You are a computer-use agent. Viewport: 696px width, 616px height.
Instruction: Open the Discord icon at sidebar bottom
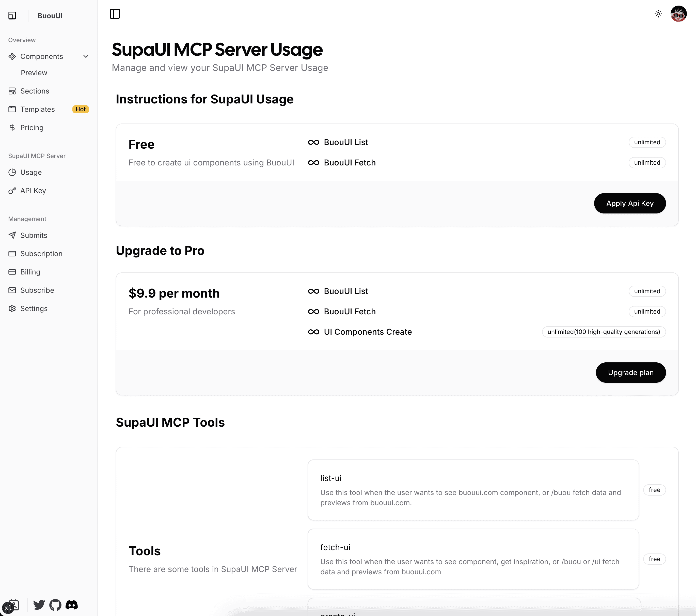pos(72,605)
